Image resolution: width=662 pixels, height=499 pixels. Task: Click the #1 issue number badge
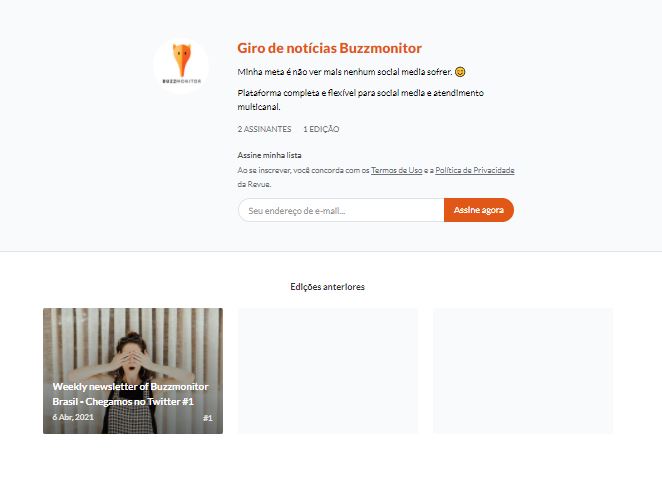pos(207,418)
